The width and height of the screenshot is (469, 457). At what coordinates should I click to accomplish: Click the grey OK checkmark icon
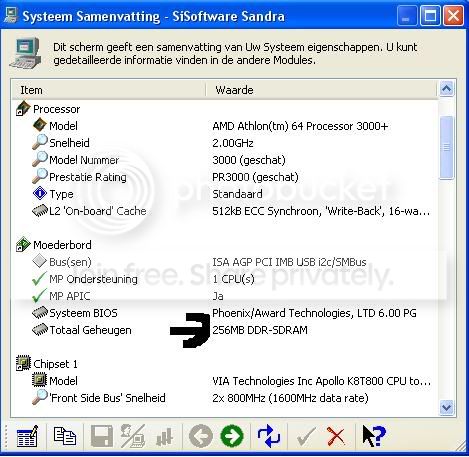coord(306,437)
